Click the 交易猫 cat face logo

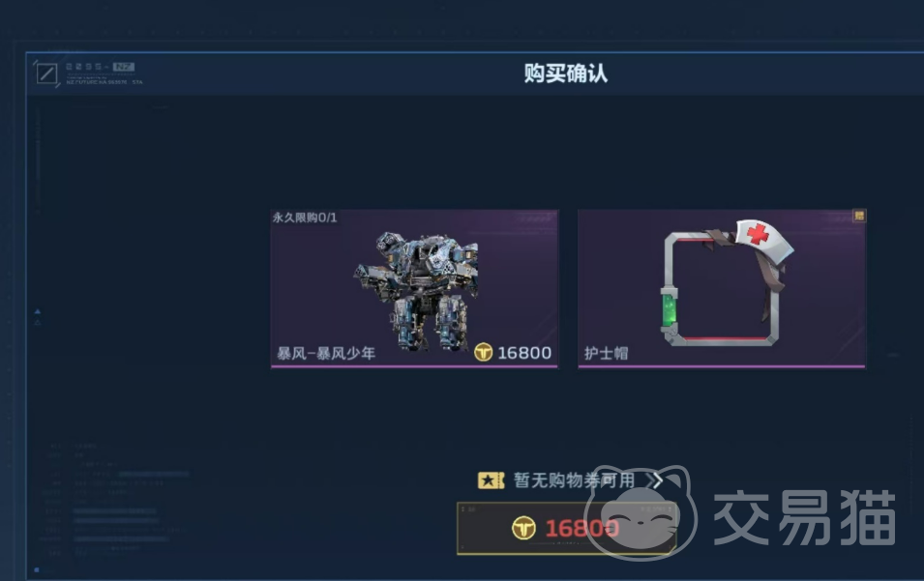[x=641, y=511]
